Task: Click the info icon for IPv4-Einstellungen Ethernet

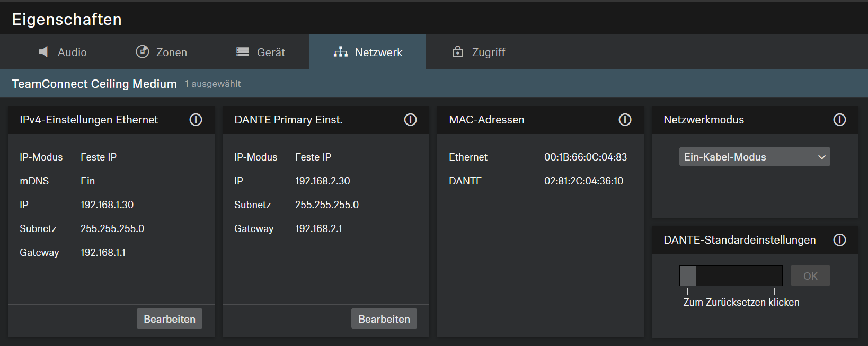Action: (x=196, y=120)
